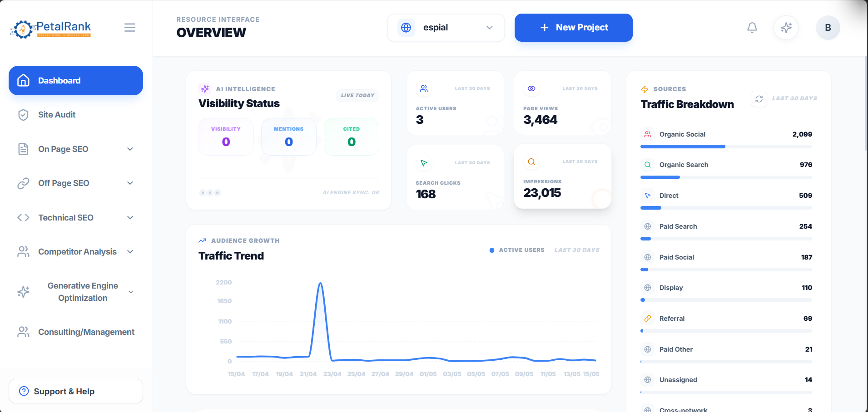
Task: Go to Site Audit page
Action: (76, 115)
